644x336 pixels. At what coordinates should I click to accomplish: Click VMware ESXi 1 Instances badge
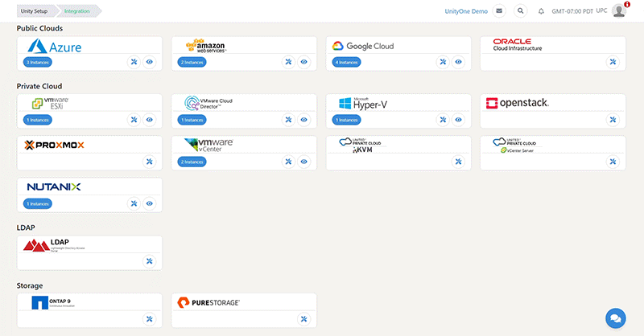pos(38,121)
